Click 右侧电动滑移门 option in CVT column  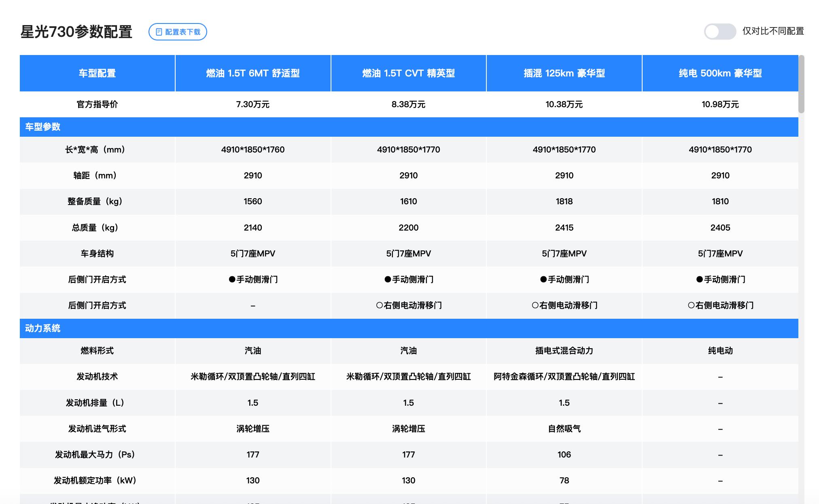[409, 305]
